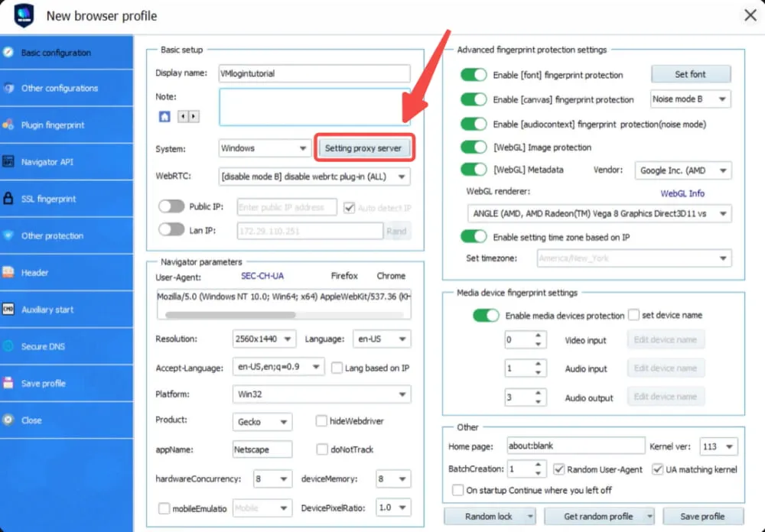
Task: Open the Platform dropdown
Action: [x=321, y=394]
